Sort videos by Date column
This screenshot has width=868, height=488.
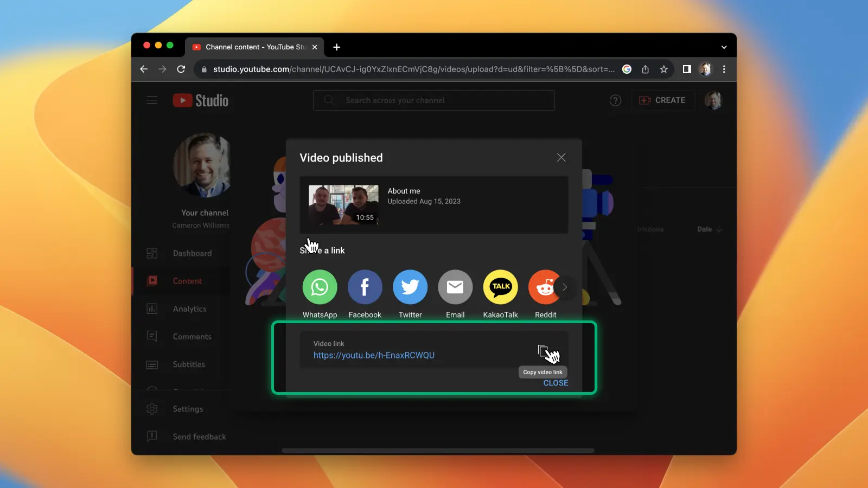[x=710, y=229]
